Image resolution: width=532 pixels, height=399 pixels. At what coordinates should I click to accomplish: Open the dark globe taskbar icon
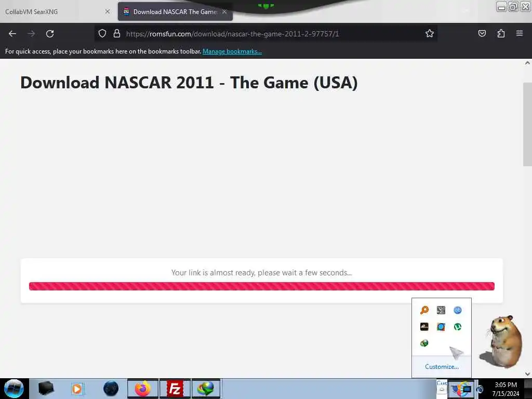point(111,389)
